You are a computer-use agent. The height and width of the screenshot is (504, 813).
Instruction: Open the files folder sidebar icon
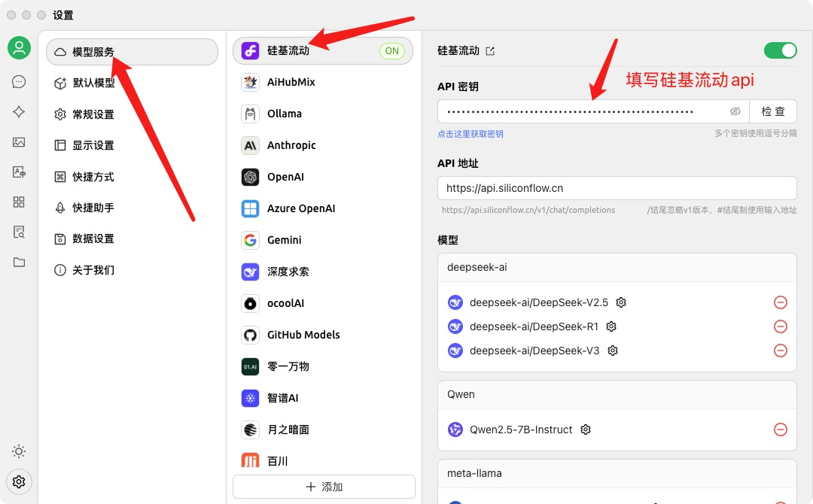click(19, 262)
